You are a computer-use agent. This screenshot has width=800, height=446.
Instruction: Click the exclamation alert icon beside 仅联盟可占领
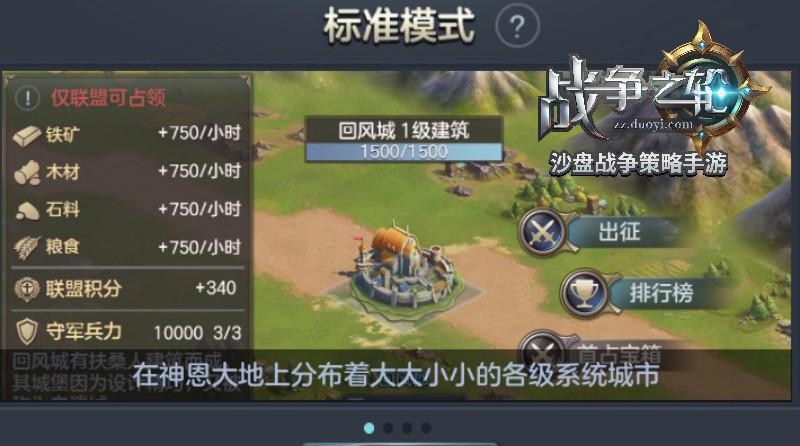(28, 97)
